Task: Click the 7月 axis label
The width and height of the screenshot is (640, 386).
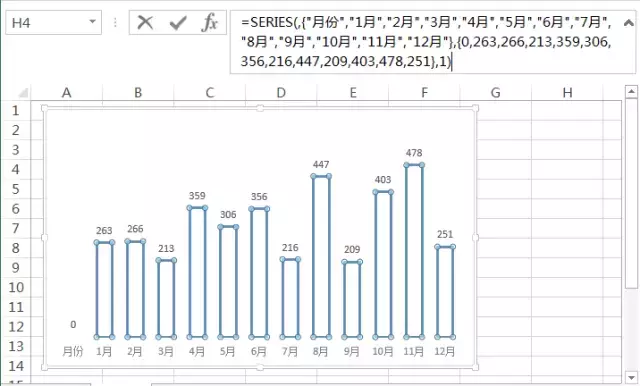Action: (x=290, y=351)
